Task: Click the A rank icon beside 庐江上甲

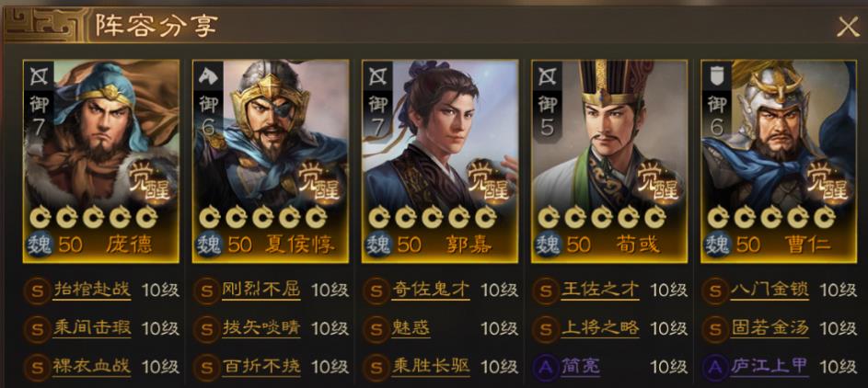Action: (x=714, y=367)
